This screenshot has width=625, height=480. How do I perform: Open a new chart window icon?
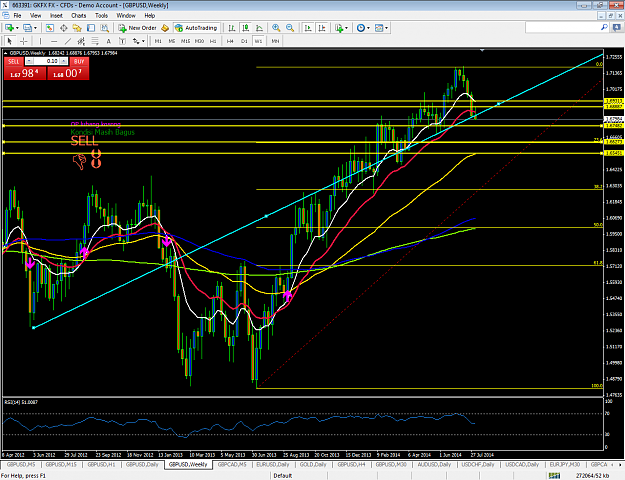[9, 28]
